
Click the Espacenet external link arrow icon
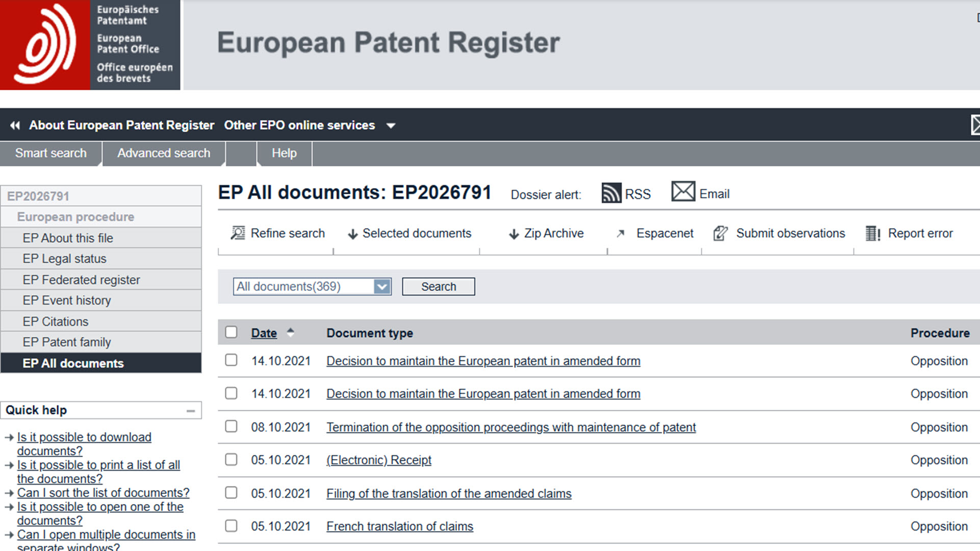pos(620,234)
